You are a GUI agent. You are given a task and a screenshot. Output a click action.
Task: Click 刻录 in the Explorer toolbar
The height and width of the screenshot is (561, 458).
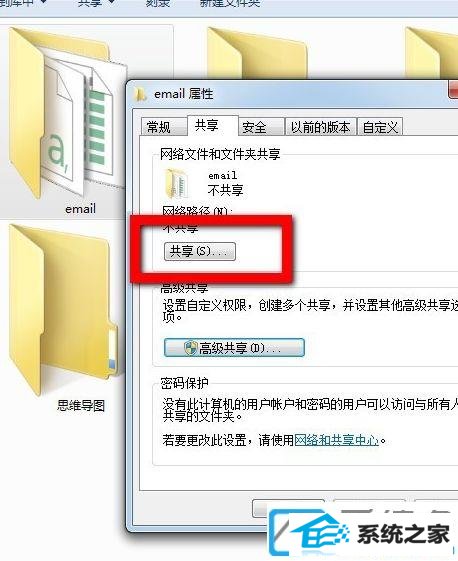click(158, 4)
